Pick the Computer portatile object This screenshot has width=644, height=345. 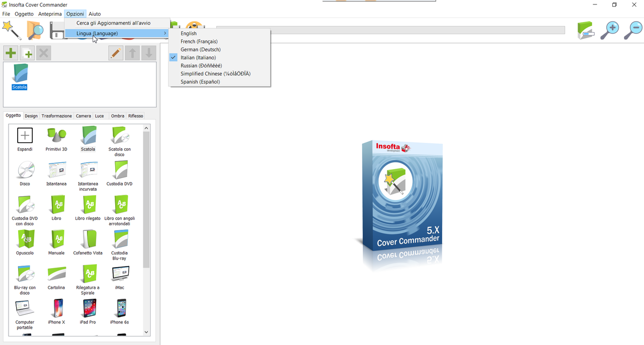(x=25, y=314)
